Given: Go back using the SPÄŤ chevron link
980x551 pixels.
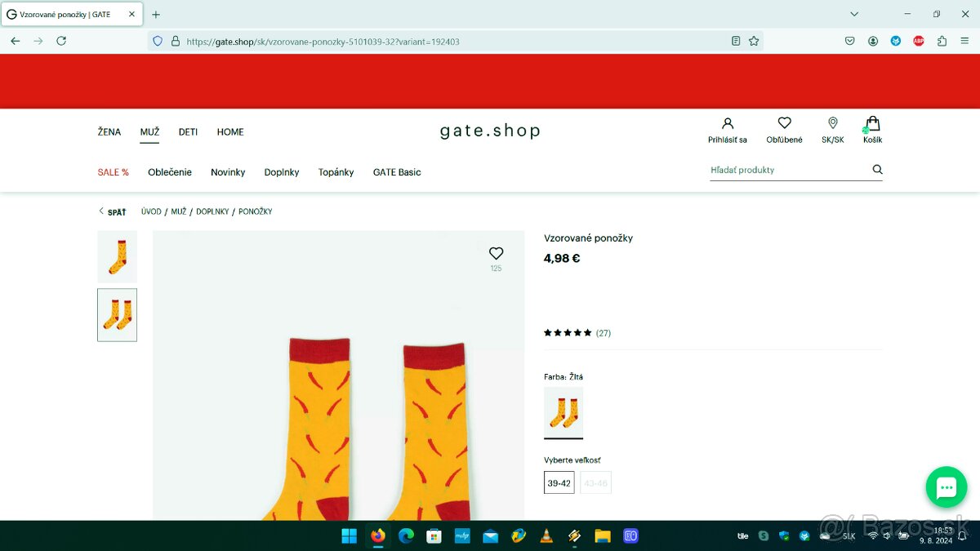Looking at the screenshot, I should point(112,212).
